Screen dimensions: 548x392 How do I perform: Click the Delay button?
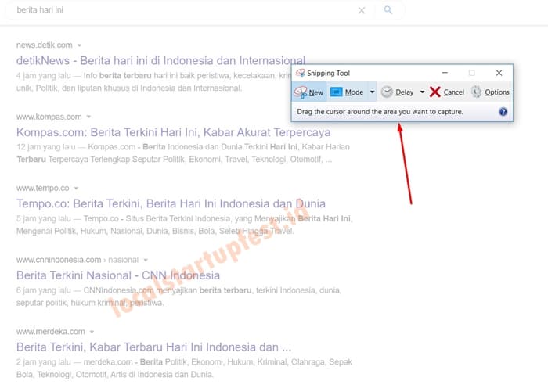398,92
